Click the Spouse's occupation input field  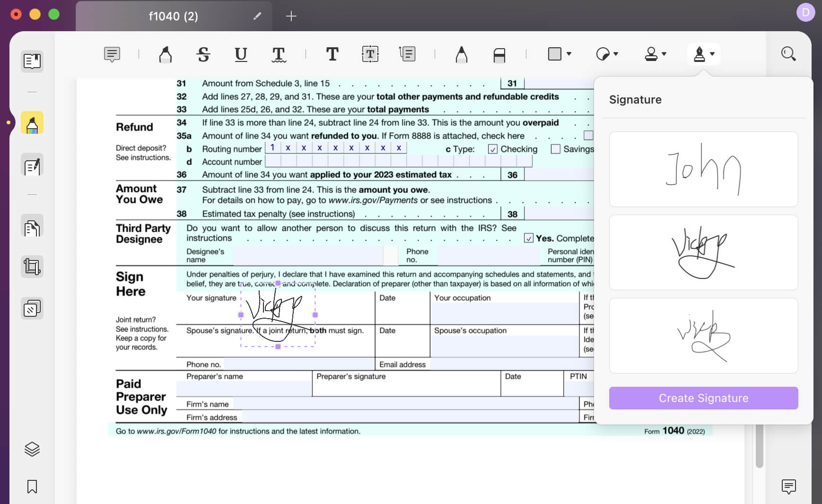click(504, 346)
